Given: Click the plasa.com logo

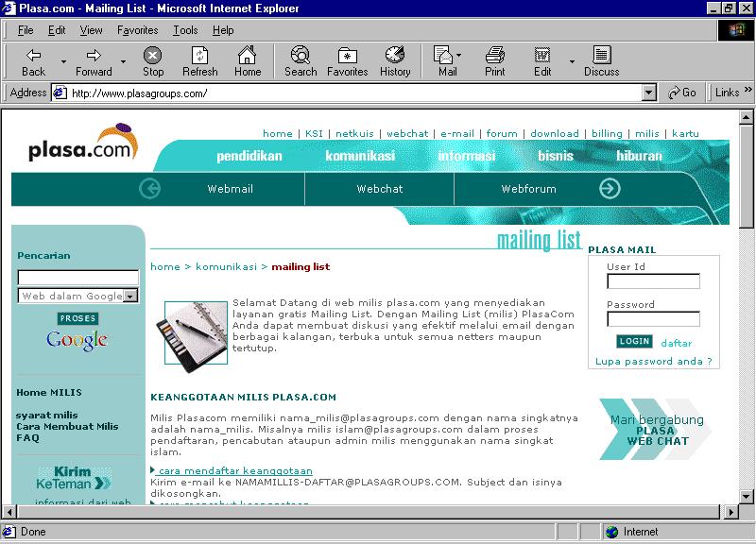Looking at the screenshot, I should pos(83,144).
